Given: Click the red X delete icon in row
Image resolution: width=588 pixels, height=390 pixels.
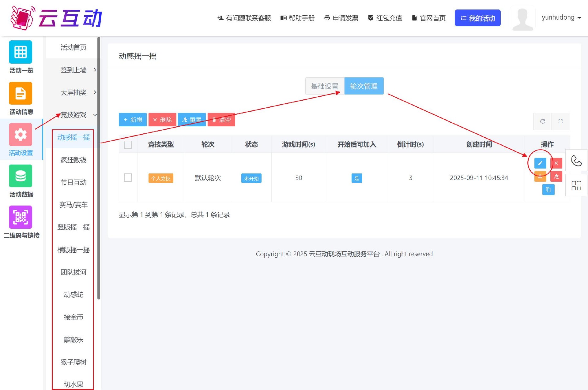Looking at the screenshot, I should coord(556,163).
